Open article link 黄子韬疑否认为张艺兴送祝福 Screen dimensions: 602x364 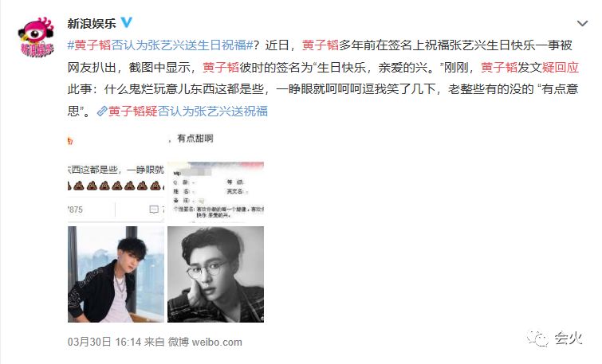coord(188,112)
